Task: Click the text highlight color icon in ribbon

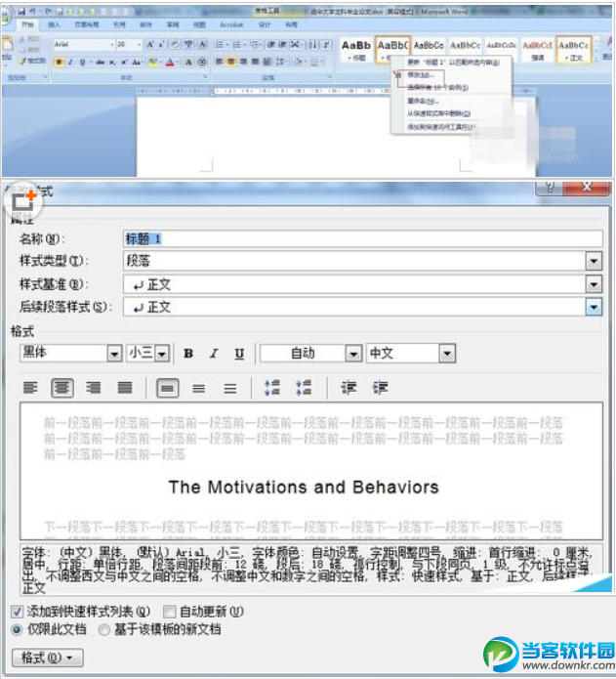Action: tap(152, 62)
